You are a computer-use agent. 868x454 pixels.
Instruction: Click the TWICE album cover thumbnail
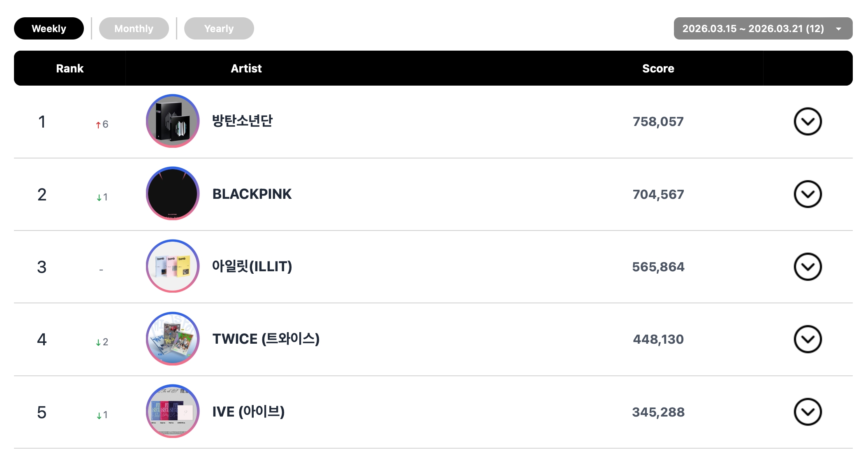[x=173, y=338]
